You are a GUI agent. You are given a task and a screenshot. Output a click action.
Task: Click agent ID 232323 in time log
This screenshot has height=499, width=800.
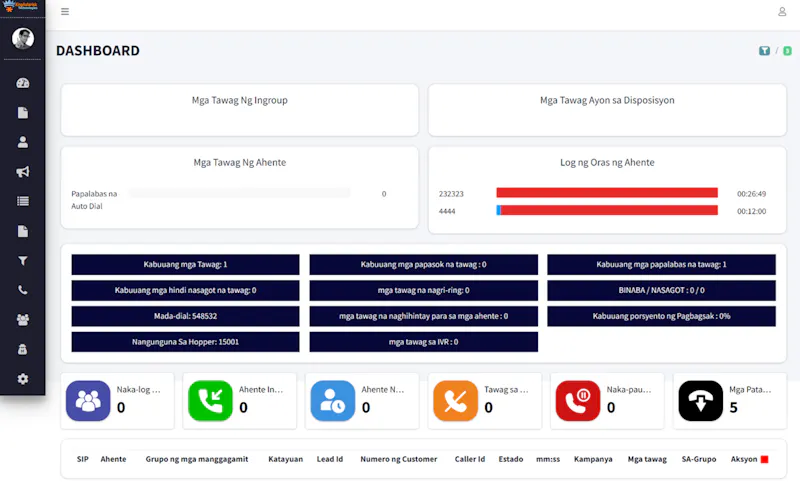[x=451, y=194]
